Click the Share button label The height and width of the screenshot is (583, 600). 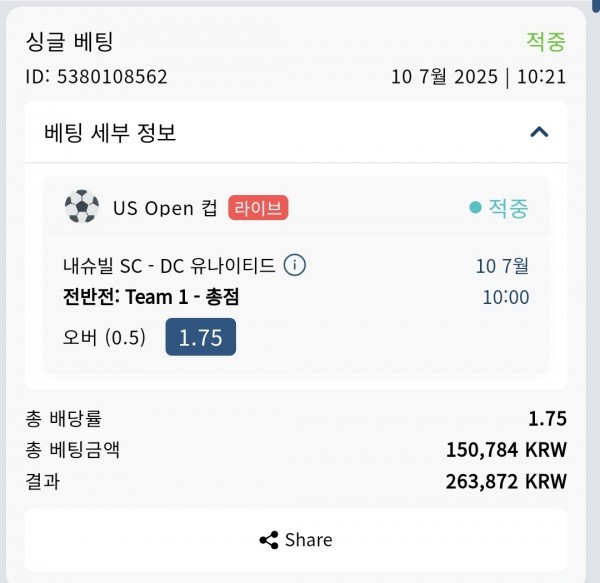point(308,540)
